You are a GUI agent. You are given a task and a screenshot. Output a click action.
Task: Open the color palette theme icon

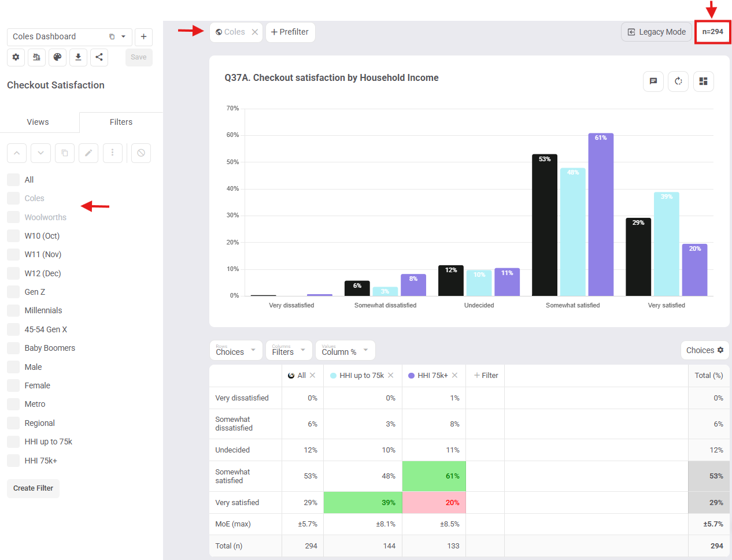57,57
